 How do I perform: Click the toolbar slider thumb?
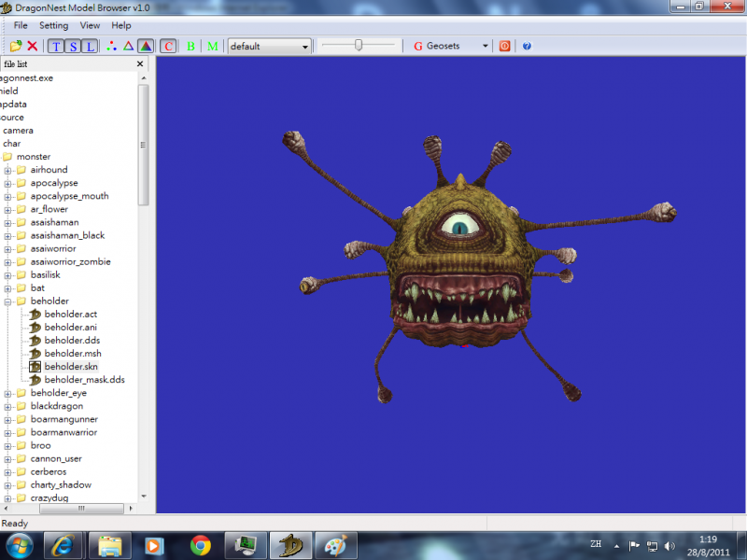click(359, 45)
